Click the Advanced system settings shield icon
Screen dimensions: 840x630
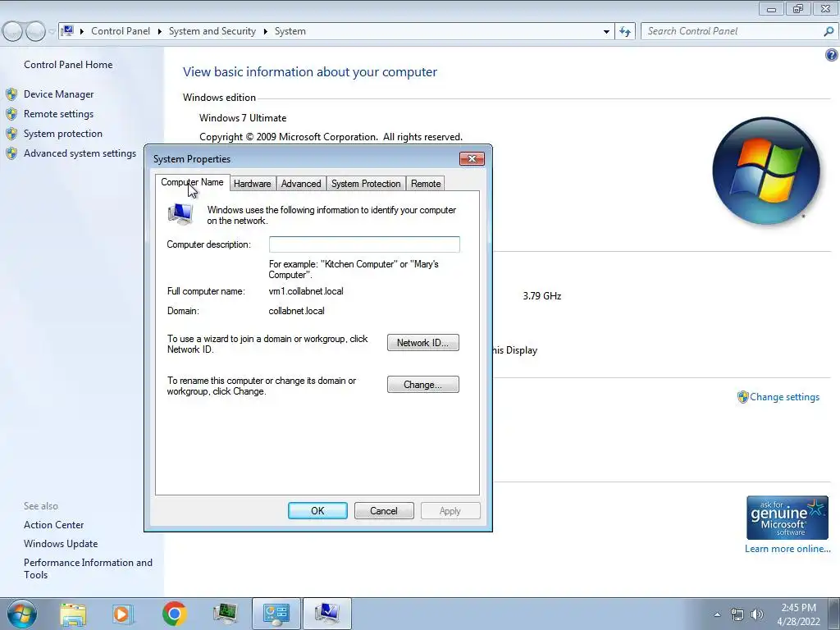click(x=11, y=153)
